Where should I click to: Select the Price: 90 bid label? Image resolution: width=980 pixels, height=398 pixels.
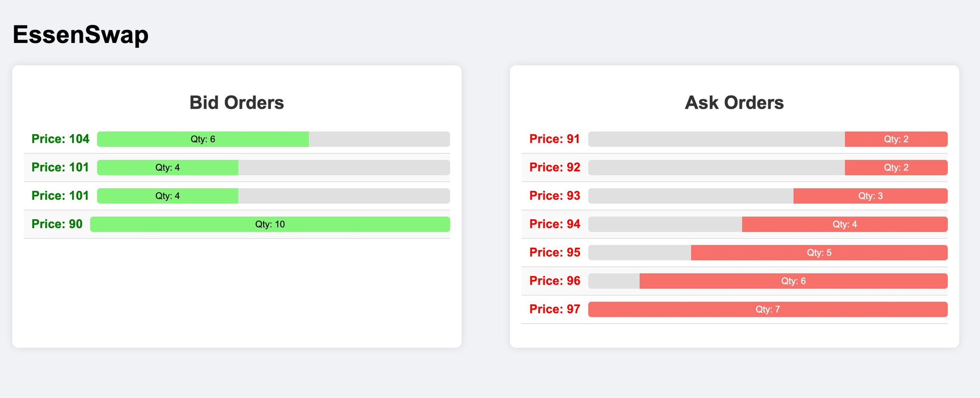click(x=57, y=224)
